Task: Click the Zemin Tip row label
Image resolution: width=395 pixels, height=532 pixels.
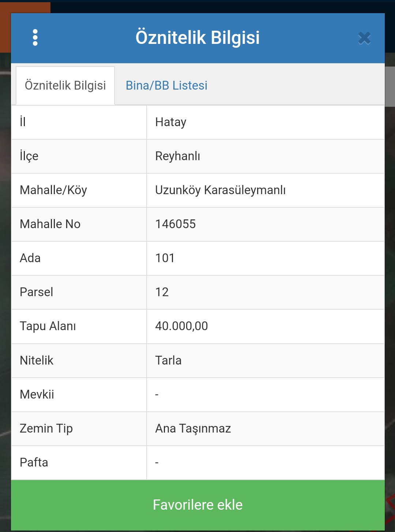Action: (46, 429)
